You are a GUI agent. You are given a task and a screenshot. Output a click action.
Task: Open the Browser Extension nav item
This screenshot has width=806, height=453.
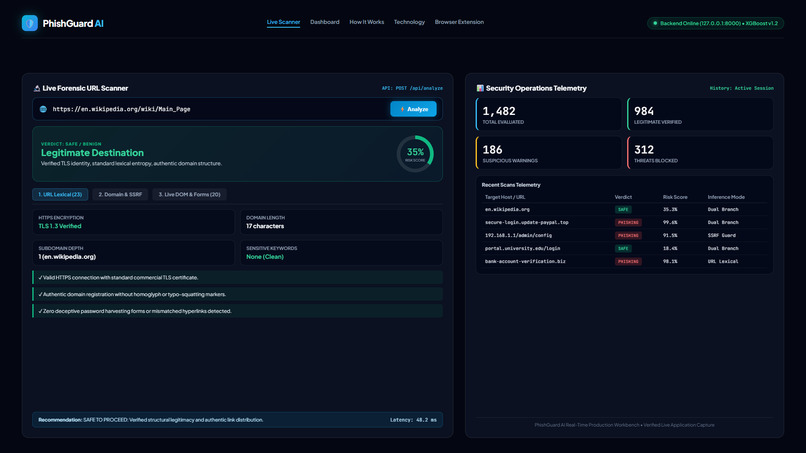459,22
